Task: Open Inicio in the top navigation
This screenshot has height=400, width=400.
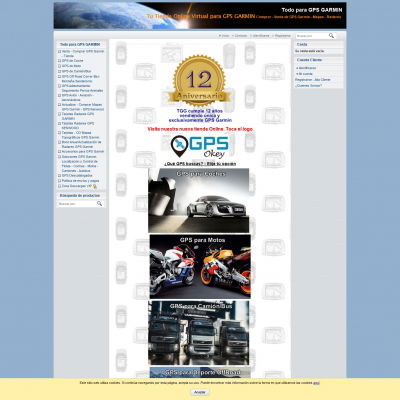Action: pos(224,36)
